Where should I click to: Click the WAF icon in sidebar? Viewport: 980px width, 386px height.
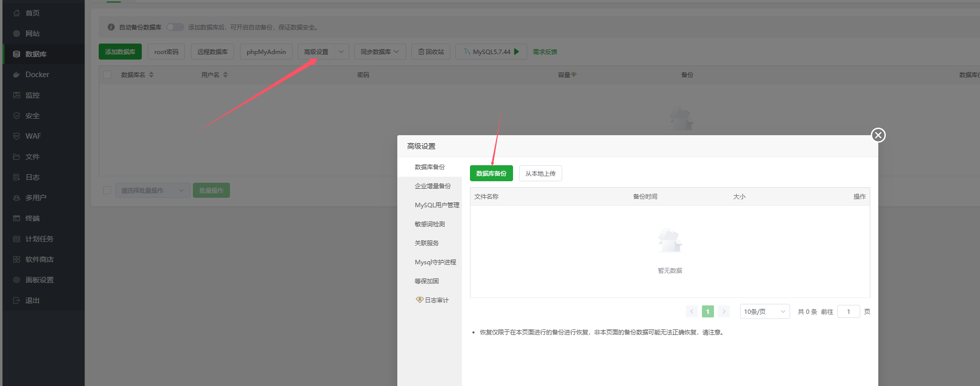click(17, 136)
